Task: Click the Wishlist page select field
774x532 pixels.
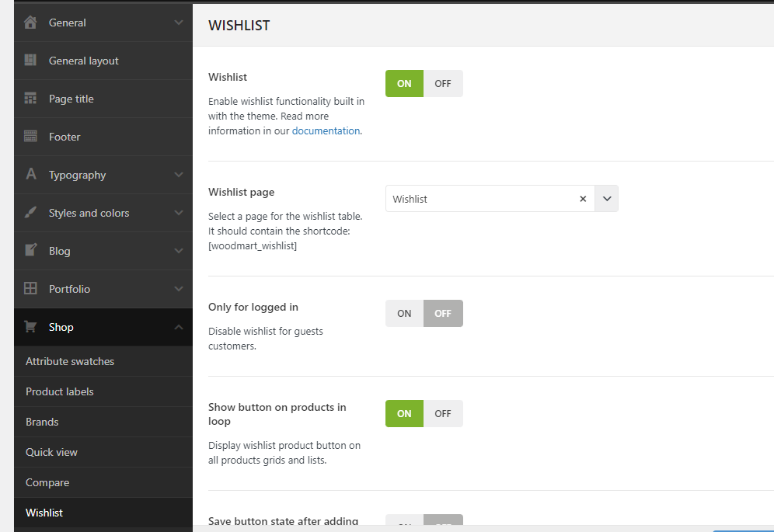Action: click(x=482, y=199)
